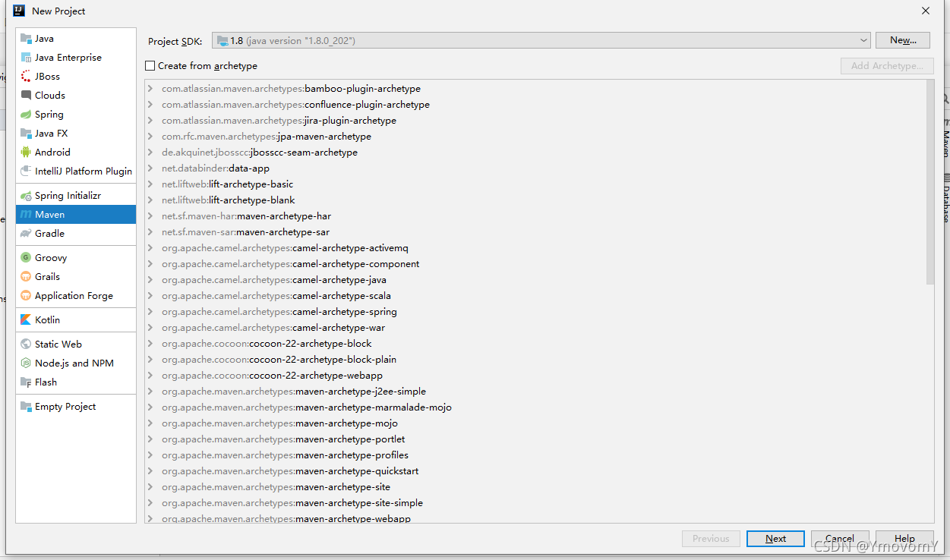Select net.databinder:data-app row
Image resolution: width=950 pixels, height=560 pixels.
535,168
